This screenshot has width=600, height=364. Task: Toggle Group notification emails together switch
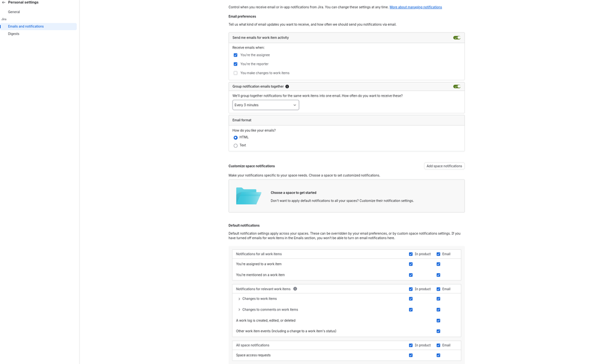click(456, 86)
